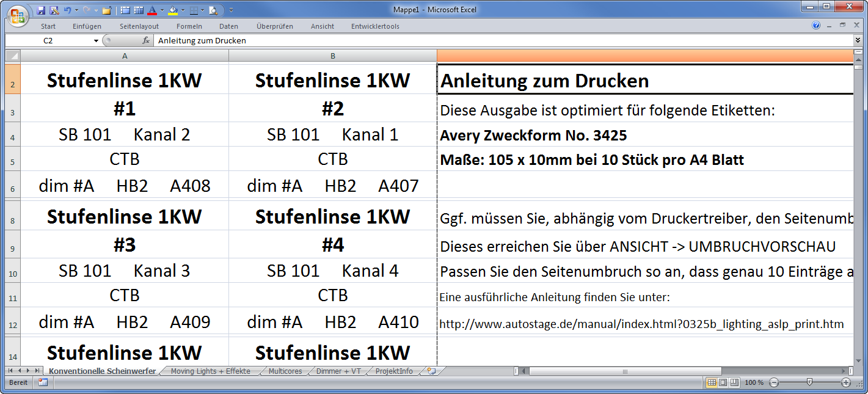
Task: Click zoom in plus button
Action: (x=846, y=382)
